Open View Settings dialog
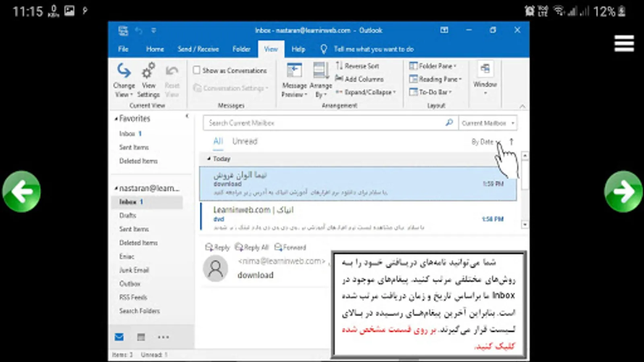 click(x=149, y=80)
